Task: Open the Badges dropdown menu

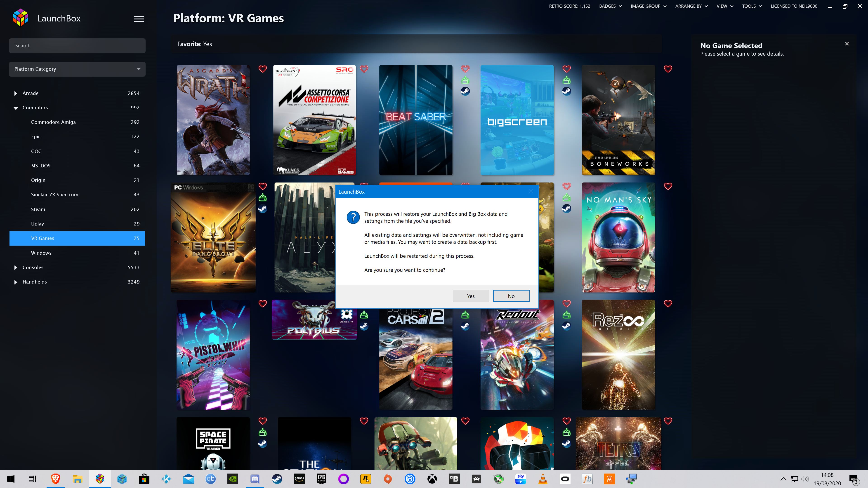Action: tap(610, 6)
